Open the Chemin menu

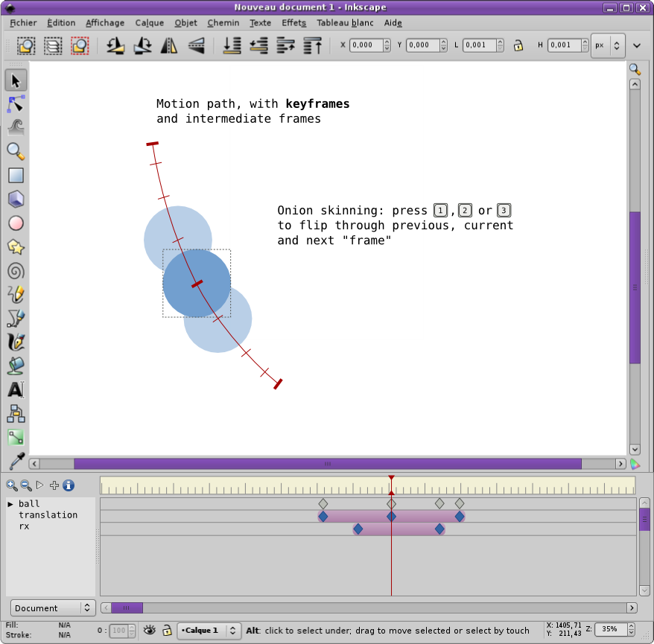[x=223, y=23]
